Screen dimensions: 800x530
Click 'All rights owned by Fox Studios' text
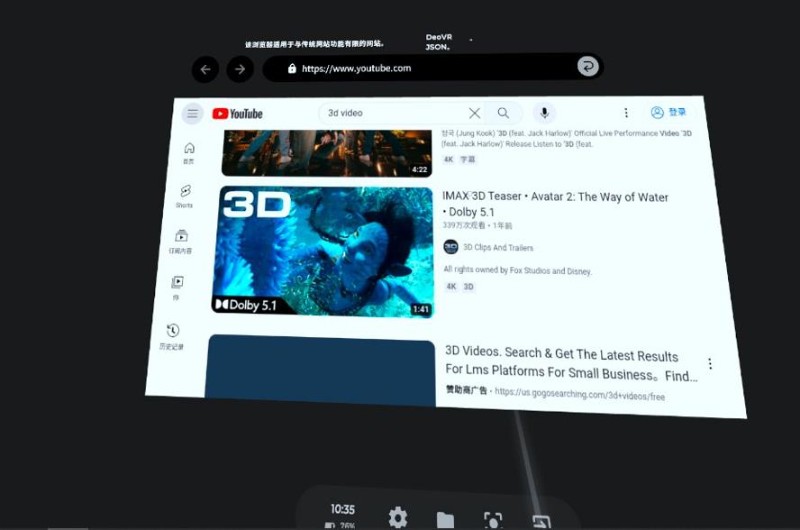pyautogui.click(x=517, y=270)
